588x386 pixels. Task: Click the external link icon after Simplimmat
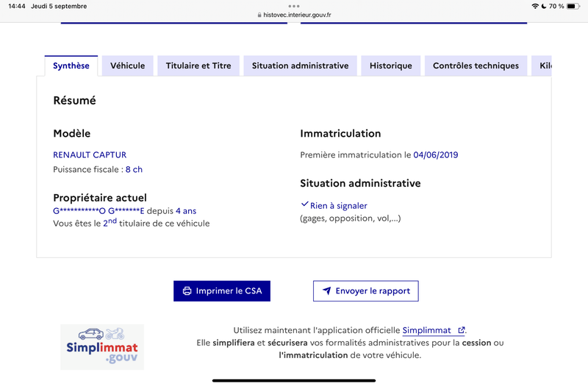point(462,330)
